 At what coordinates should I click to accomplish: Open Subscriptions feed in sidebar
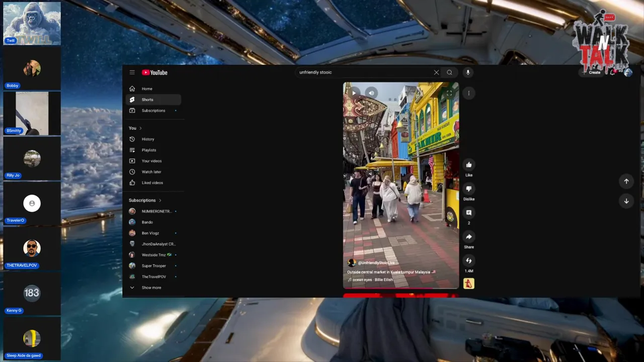[x=153, y=111]
